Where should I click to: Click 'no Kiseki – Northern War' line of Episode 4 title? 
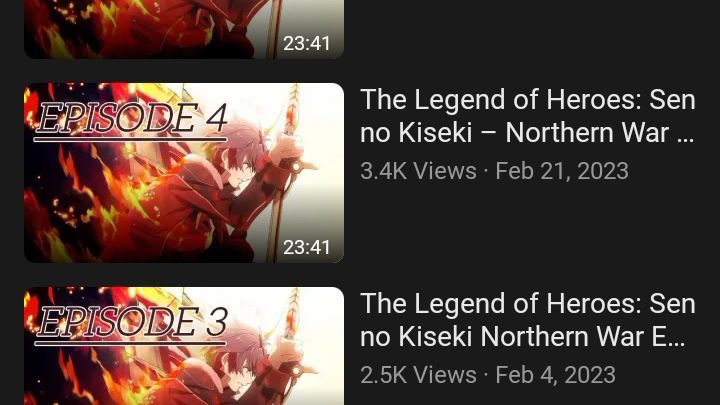(527, 133)
